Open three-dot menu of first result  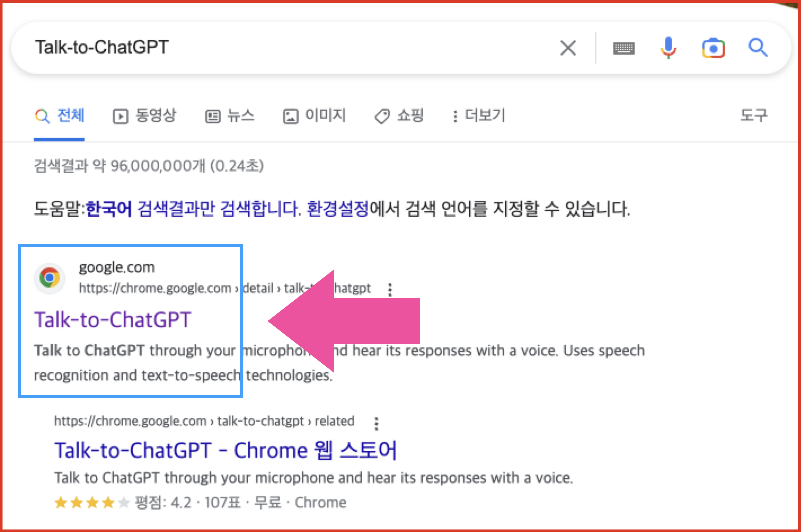point(390,289)
